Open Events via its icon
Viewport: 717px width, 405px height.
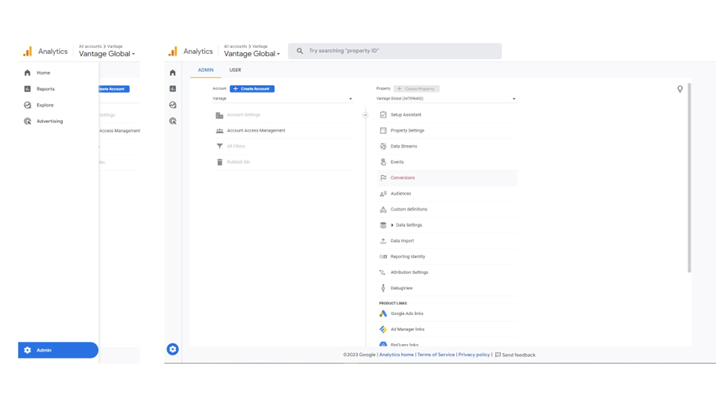click(x=383, y=162)
